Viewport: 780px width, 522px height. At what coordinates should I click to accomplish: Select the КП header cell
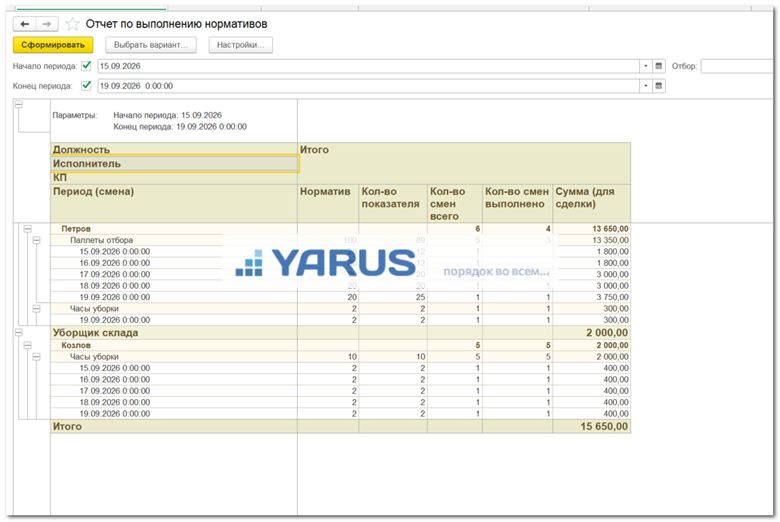click(x=174, y=178)
